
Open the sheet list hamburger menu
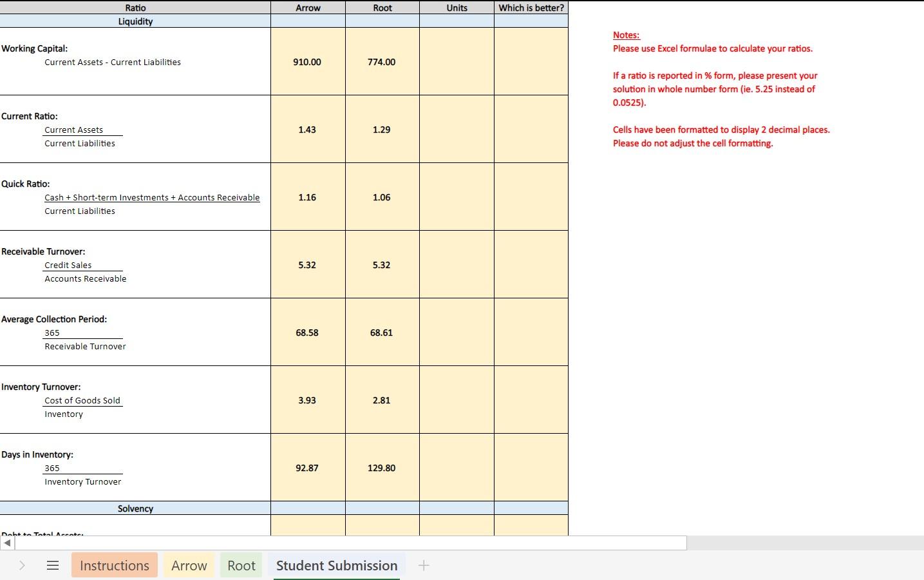(52, 565)
